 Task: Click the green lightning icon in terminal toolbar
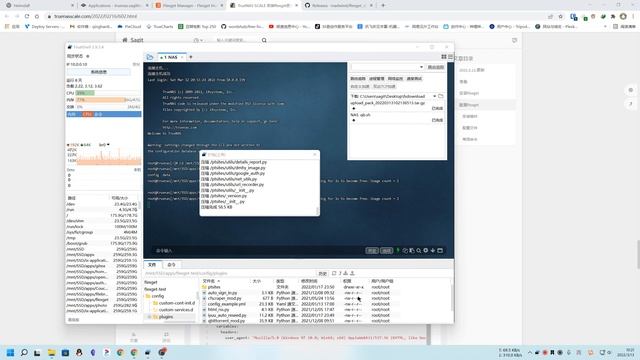[x=398, y=250]
